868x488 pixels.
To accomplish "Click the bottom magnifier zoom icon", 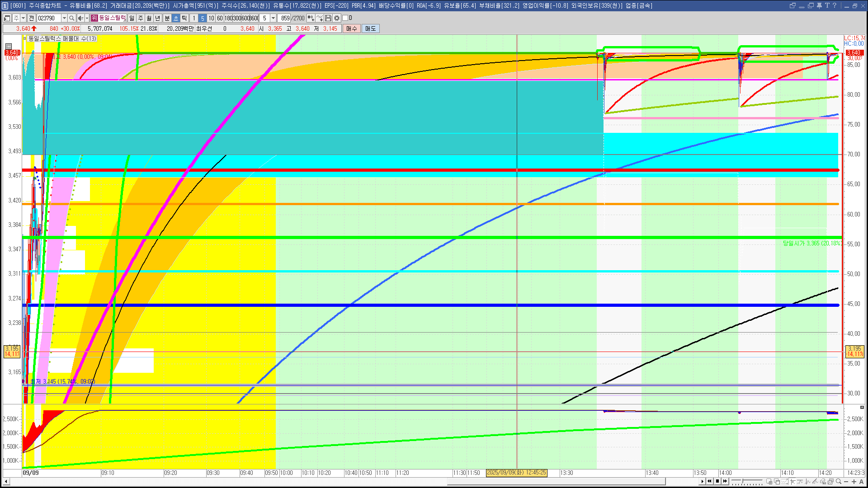I will [x=839, y=481].
